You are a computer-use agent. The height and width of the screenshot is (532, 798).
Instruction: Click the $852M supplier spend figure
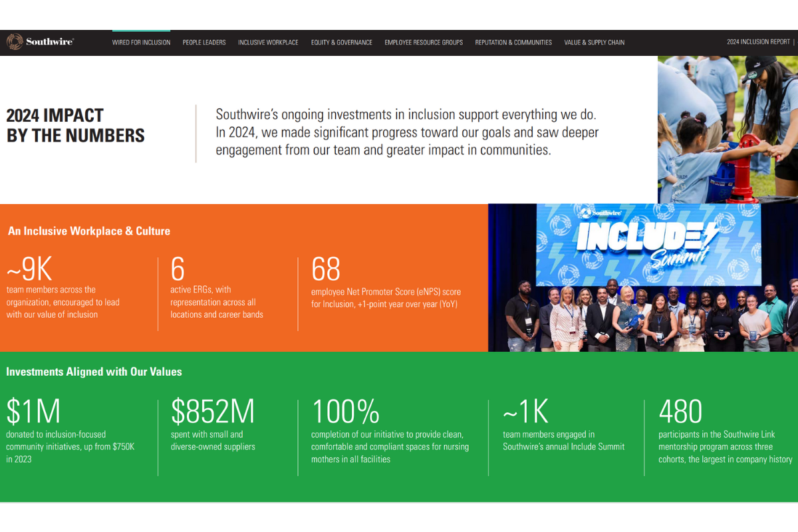click(213, 412)
